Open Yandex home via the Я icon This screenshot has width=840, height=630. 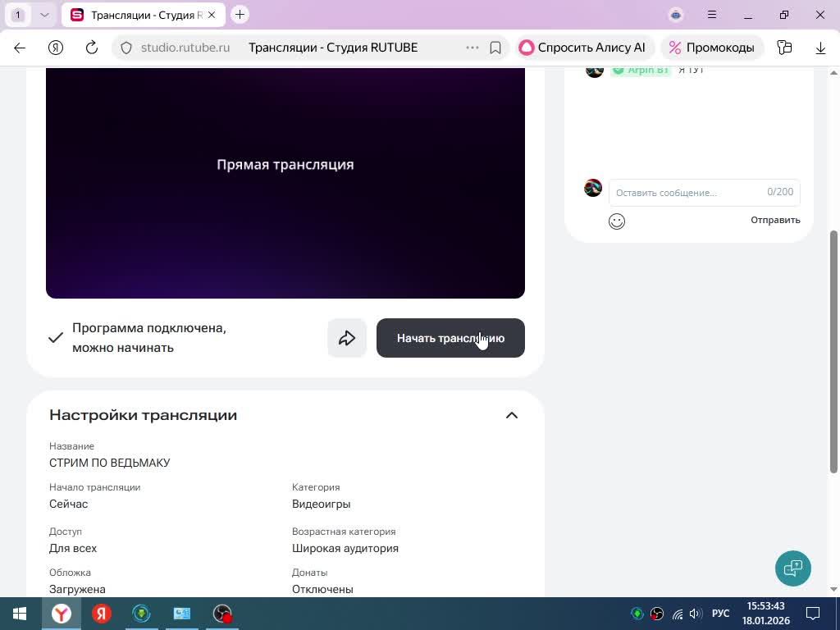pos(56,48)
